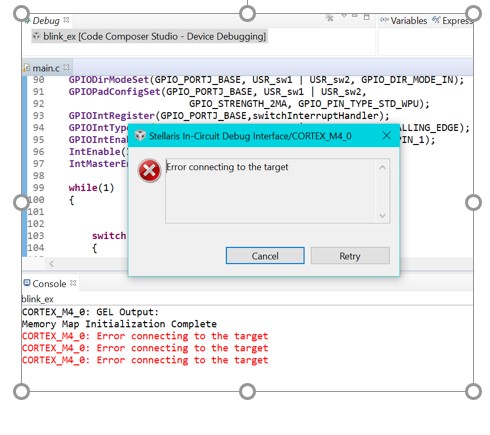
Task: Click the Debug view maximize icon
Action: (367, 17)
